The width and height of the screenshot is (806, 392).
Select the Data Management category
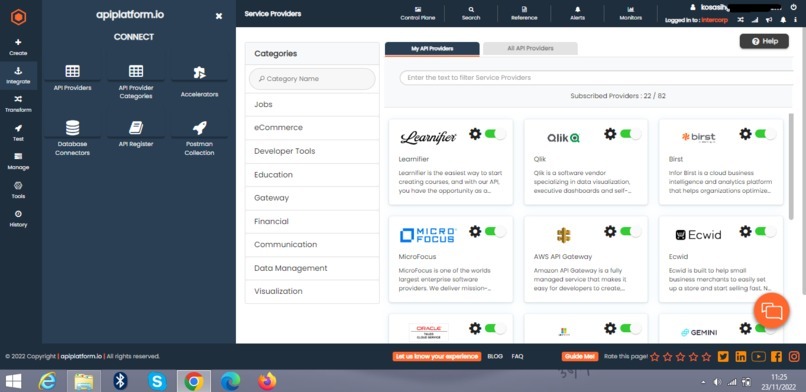pos(312,268)
